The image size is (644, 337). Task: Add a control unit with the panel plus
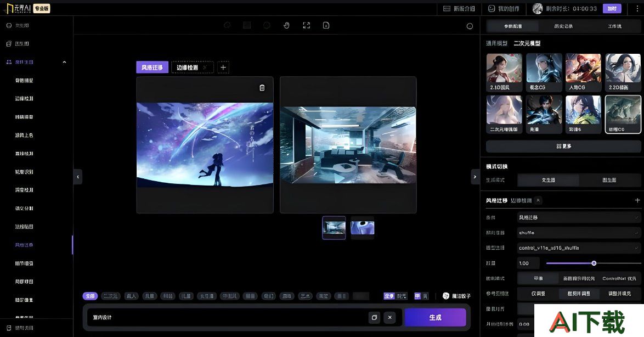pyautogui.click(x=637, y=200)
